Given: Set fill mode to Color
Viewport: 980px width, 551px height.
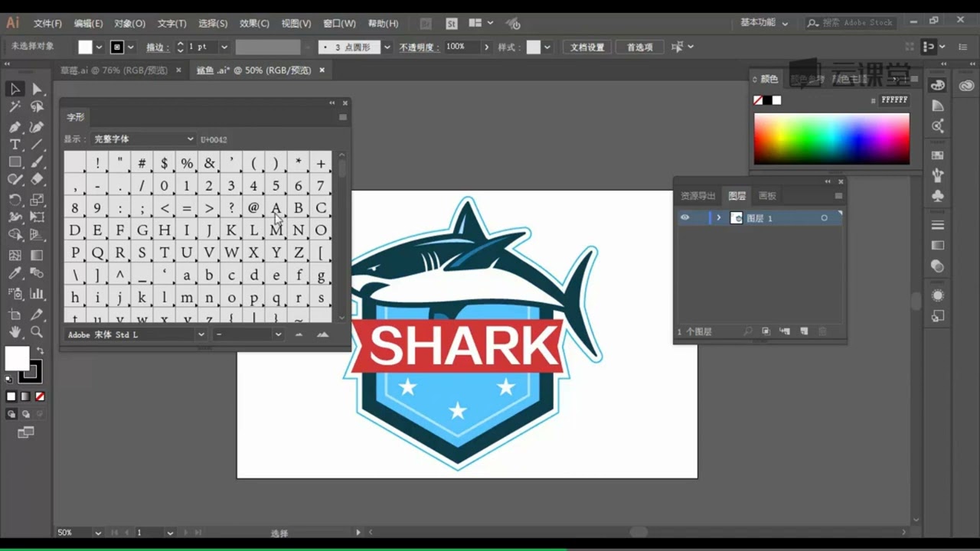Looking at the screenshot, I should (x=11, y=396).
